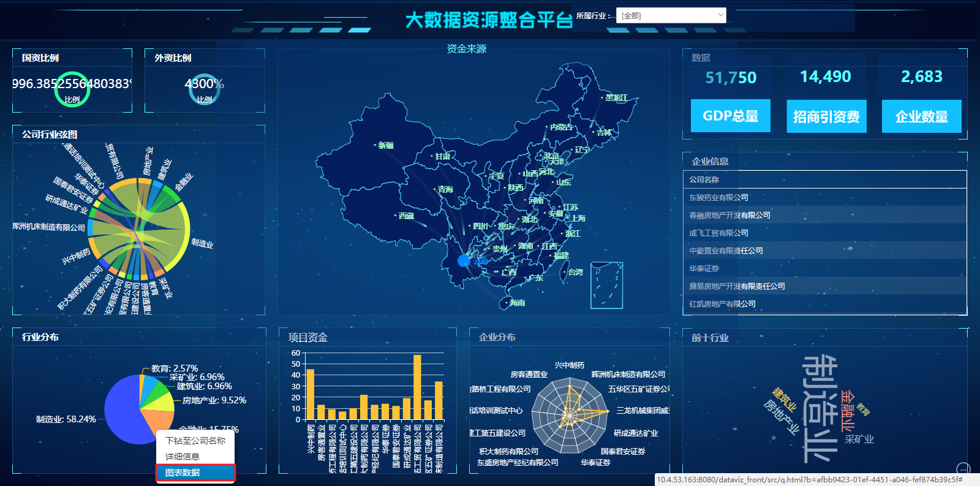Image resolution: width=980 pixels, height=486 pixels.
Task: Select 红凯房地产有限公司 row
Action: point(824,304)
